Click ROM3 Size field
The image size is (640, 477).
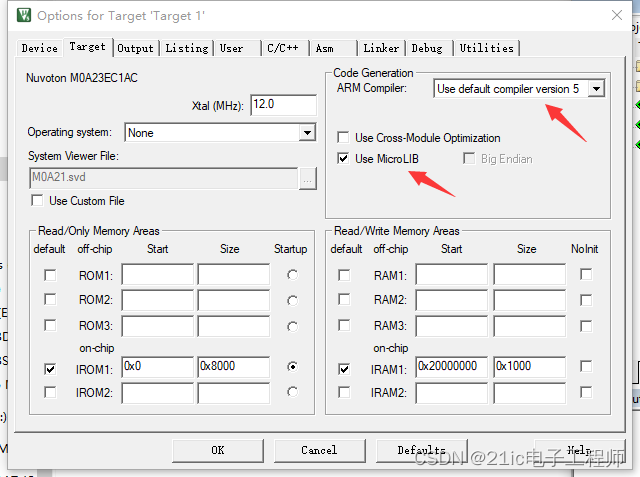click(x=234, y=326)
